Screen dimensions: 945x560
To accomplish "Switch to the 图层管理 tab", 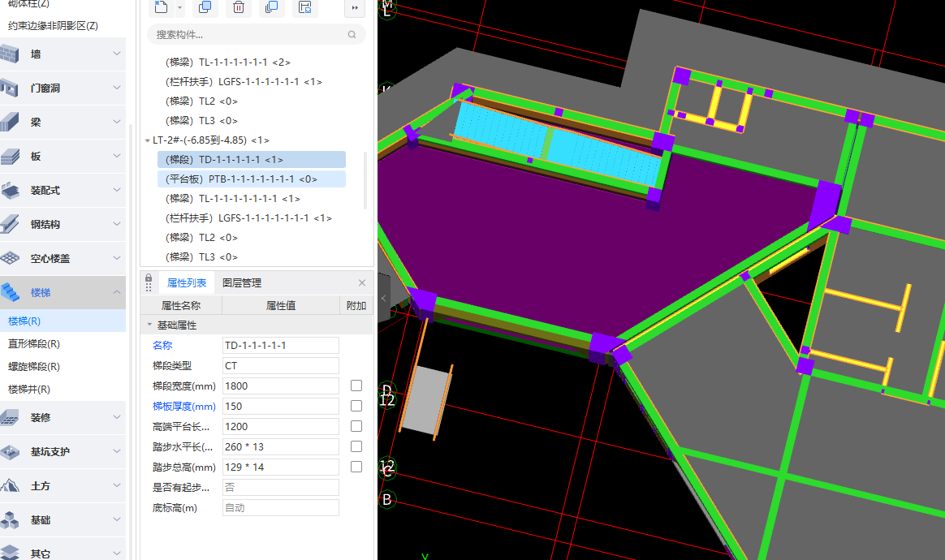I will tap(242, 282).
